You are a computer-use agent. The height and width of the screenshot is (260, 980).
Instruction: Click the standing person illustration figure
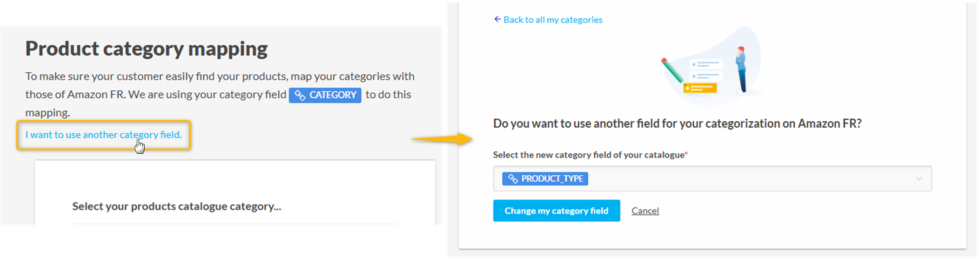(x=741, y=70)
